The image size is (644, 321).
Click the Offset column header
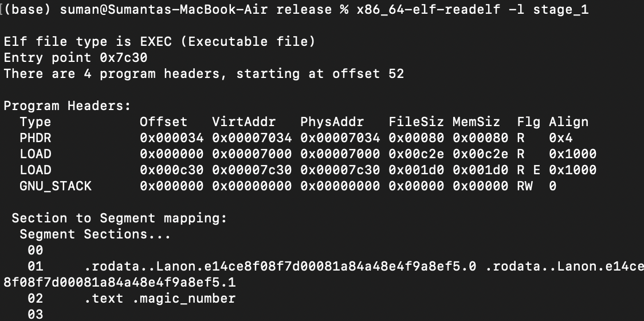(x=163, y=122)
